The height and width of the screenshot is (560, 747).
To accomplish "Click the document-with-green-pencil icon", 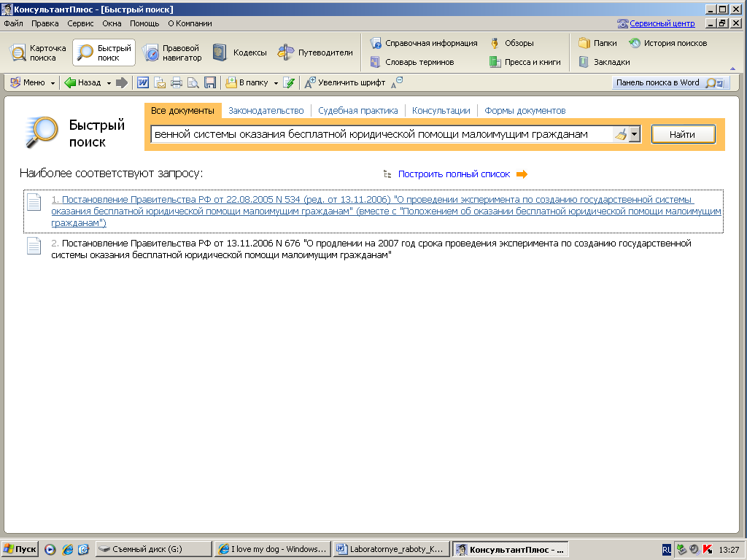I will [x=289, y=82].
